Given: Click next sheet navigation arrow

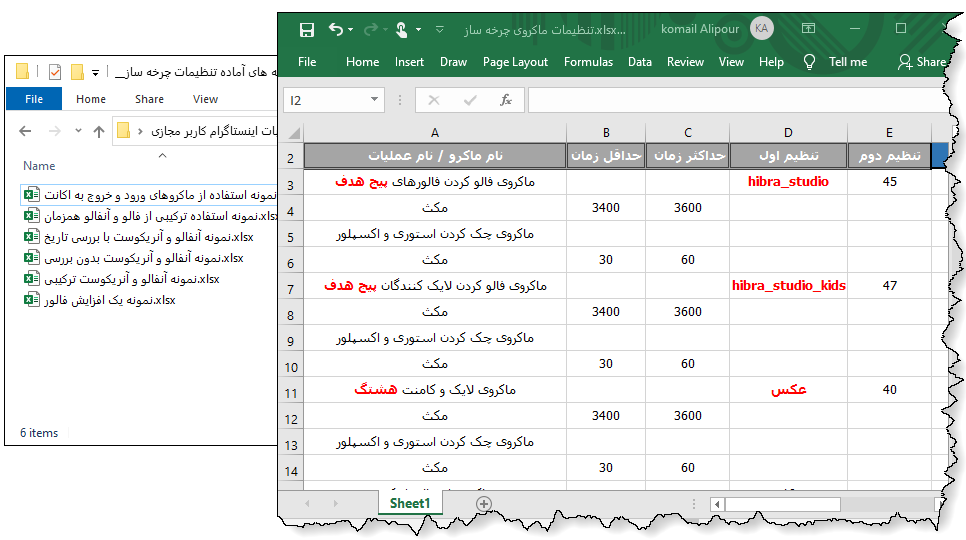Looking at the screenshot, I should tap(336, 504).
